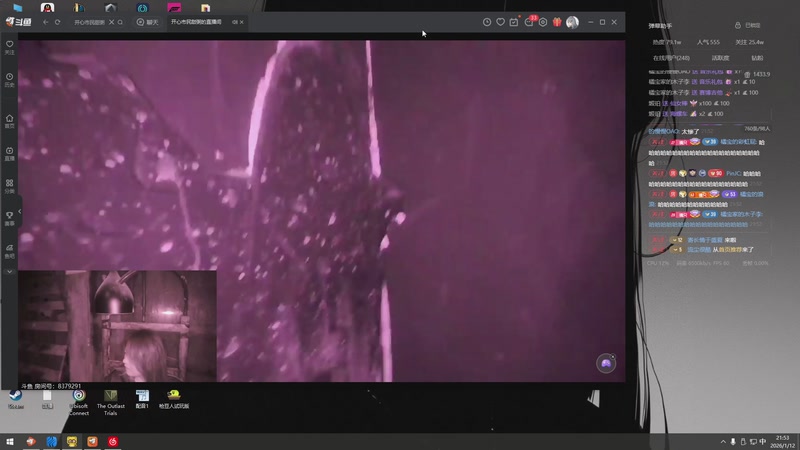Click the Douyu logo at top left

click(x=18, y=22)
